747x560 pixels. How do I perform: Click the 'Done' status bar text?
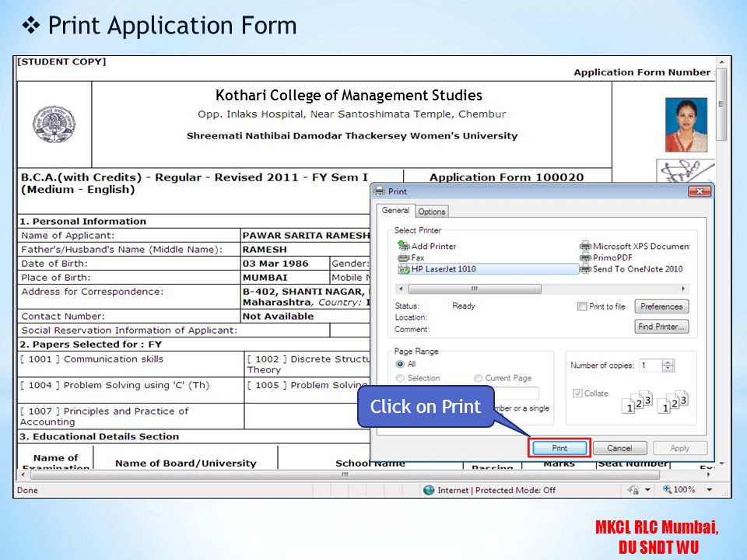coord(27,490)
